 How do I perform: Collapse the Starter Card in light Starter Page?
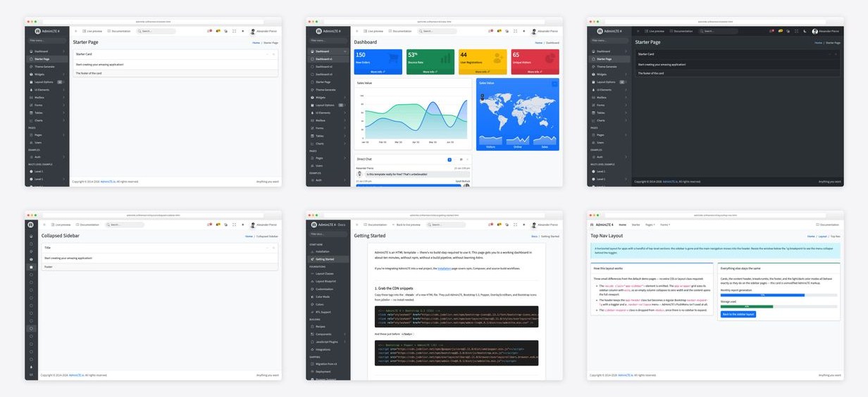point(267,53)
